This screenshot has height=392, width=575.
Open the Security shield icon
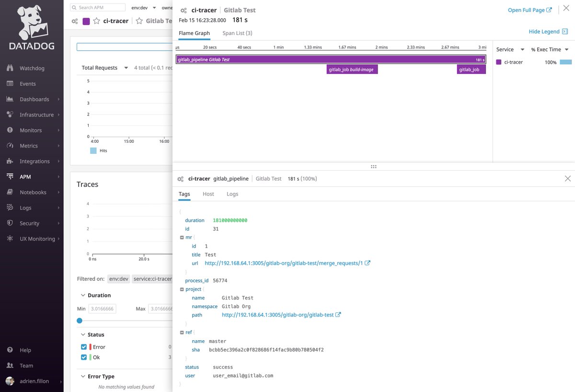tap(10, 223)
